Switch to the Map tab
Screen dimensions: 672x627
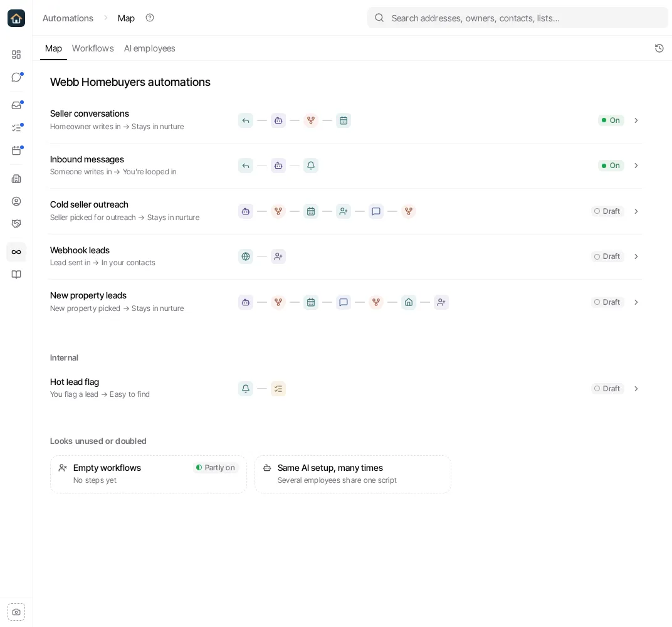click(x=53, y=48)
